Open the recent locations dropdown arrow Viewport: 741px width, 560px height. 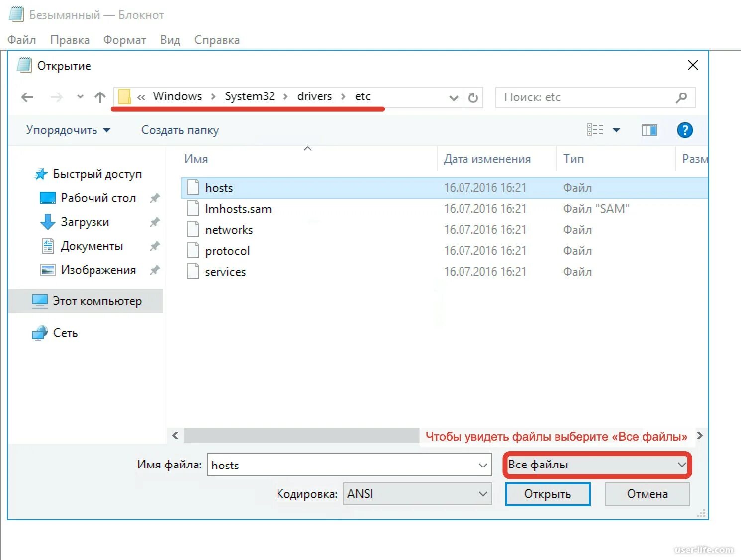pos(80,97)
